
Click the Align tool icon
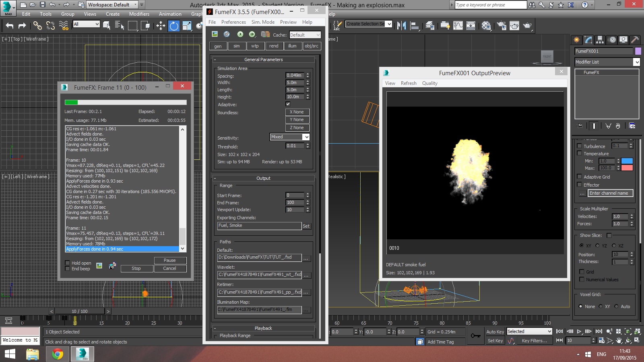[x=415, y=26]
